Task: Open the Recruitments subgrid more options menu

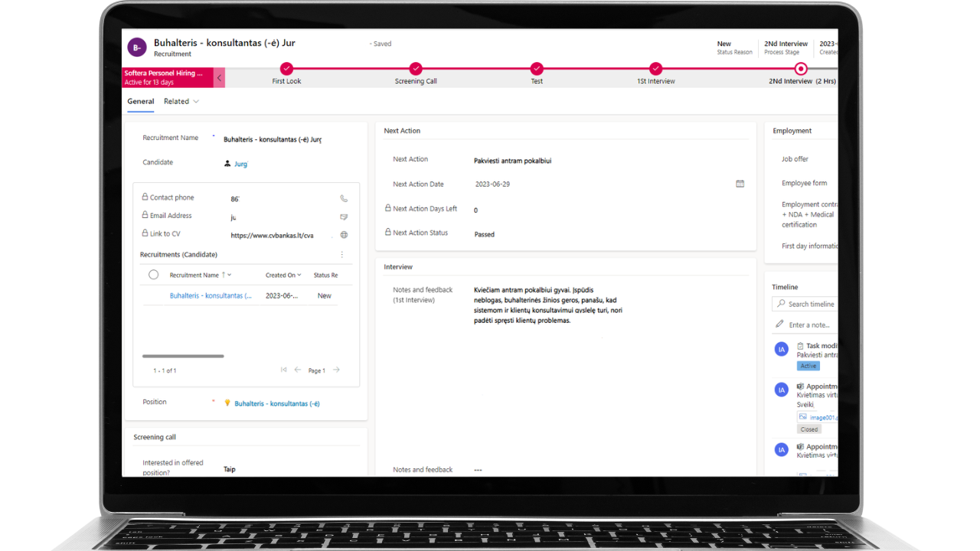Action: pyautogui.click(x=342, y=255)
